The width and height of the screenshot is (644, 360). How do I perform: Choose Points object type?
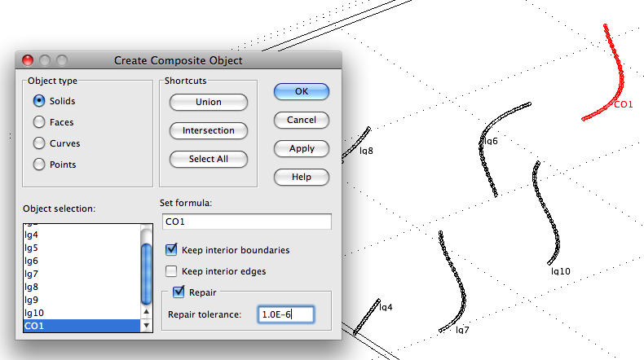tap(38, 165)
